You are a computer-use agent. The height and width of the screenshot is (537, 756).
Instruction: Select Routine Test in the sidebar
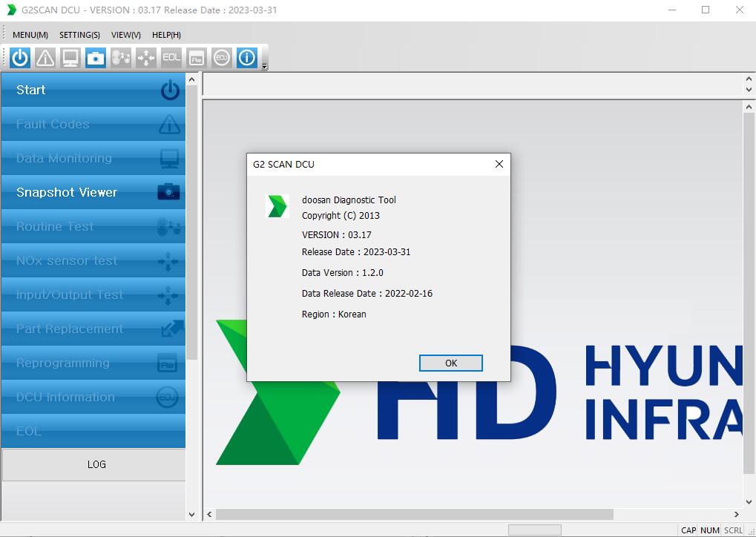[x=93, y=226]
